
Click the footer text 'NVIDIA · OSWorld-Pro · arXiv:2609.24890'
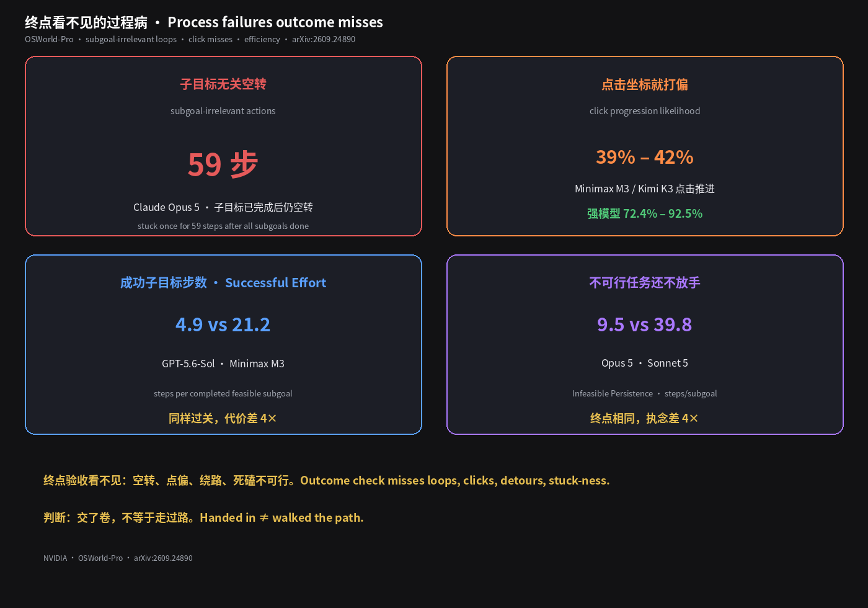click(x=118, y=558)
